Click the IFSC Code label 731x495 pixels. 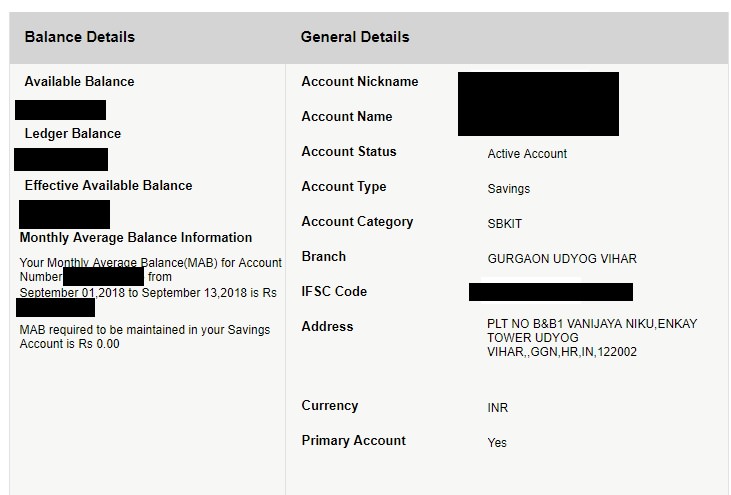coord(334,292)
